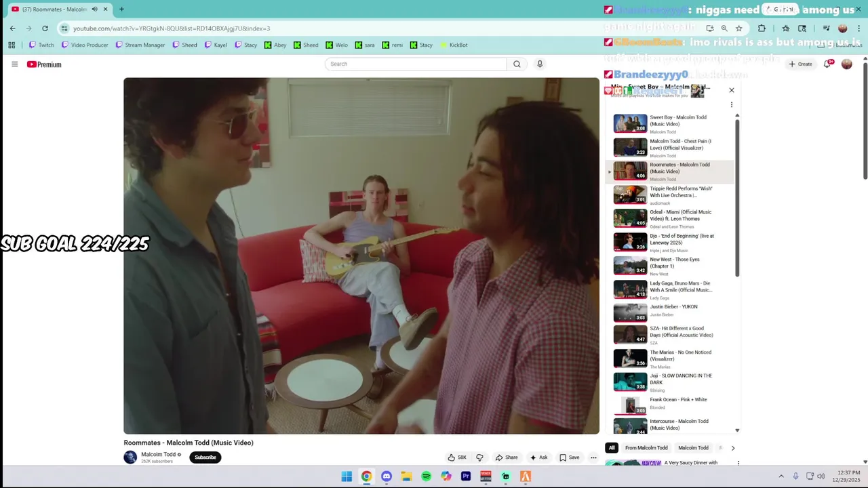Open Malcolm Todd channel avatar
The width and height of the screenshot is (868, 488).
pos(130,457)
